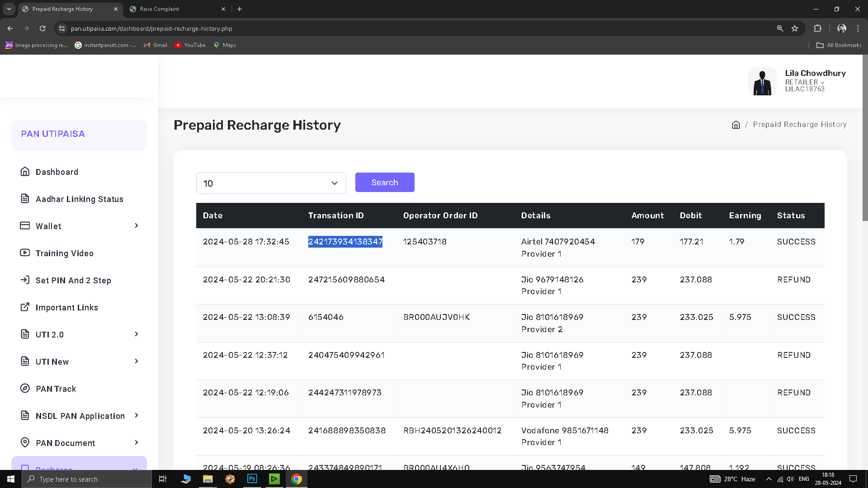This screenshot has height=488, width=868.
Task: Switch to the Raise Complaint tab
Action: pos(160,9)
